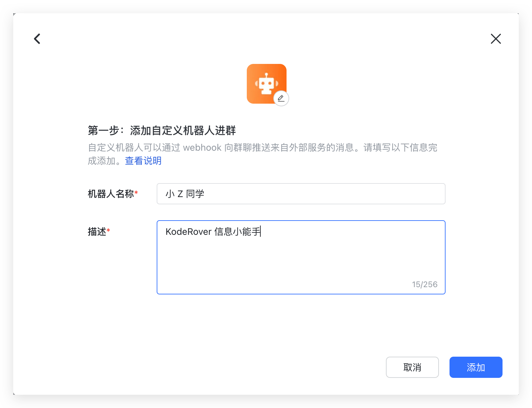Image resolution: width=532 pixels, height=408 pixels.
Task: Click the 取消 button to cancel
Action: pyautogui.click(x=412, y=367)
